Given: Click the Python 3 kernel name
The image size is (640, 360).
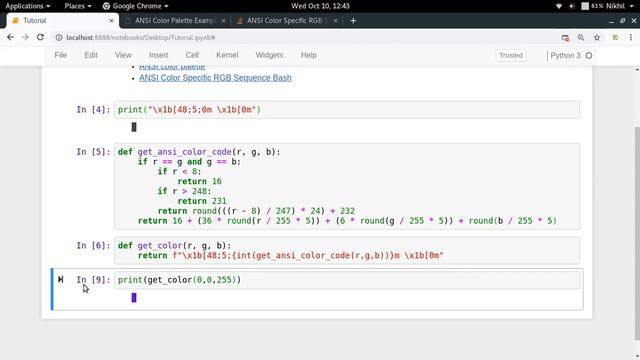Looking at the screenshot, I should point(565,56).
